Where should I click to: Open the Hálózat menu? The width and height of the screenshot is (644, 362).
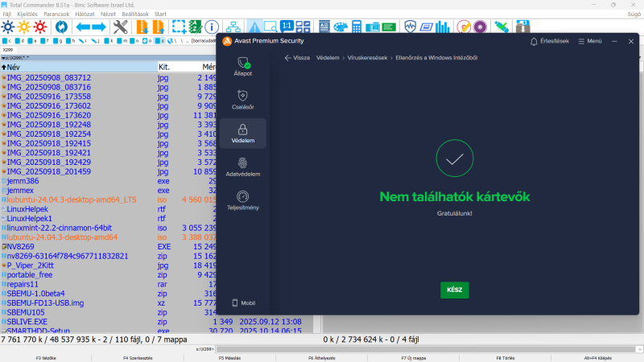(85, 14)
